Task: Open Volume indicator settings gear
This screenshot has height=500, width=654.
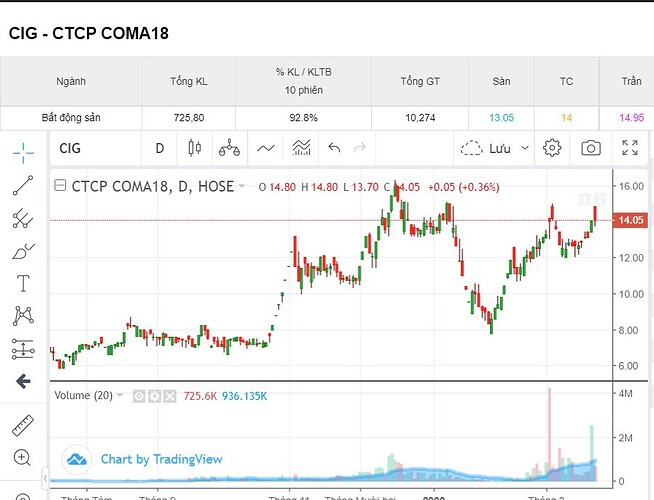Action: point(154,396)
